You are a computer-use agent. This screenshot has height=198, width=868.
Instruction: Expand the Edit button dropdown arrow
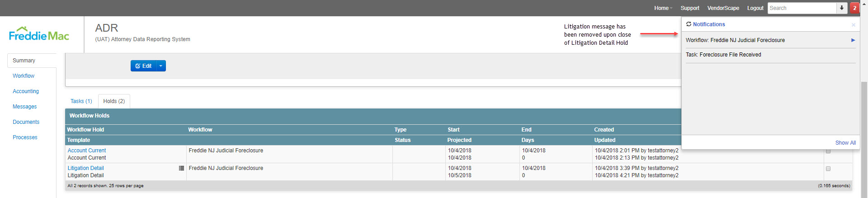click(x=161, y=66)
